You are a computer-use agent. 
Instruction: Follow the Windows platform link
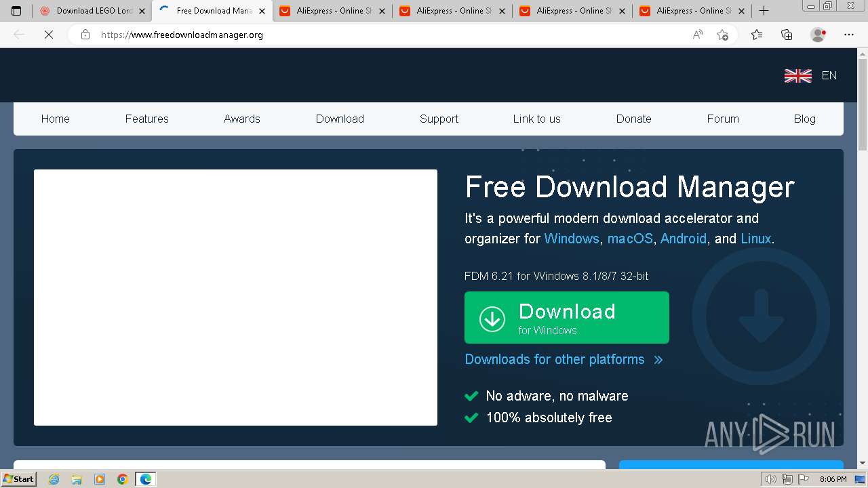pos(572,239)
